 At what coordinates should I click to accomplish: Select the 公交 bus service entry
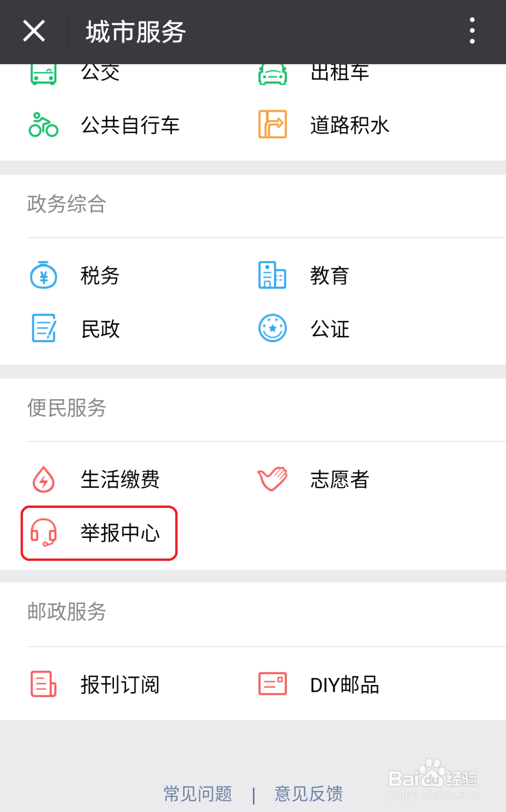click(100, 74)
